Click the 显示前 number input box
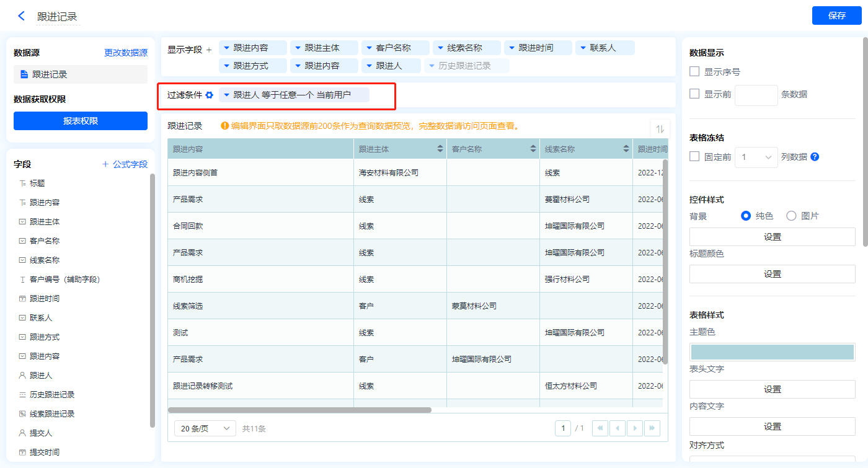The height and width of the screenshot is (468, 868). 756,95
